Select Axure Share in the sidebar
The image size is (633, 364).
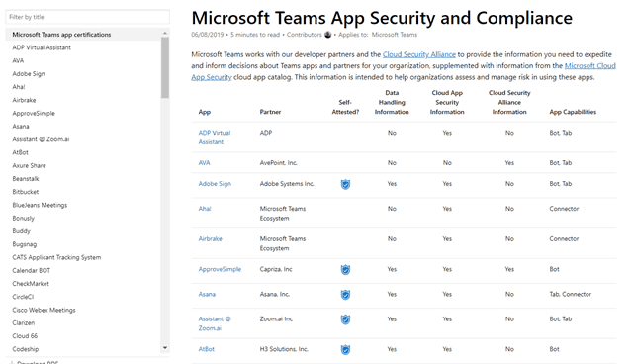(x=29, y=166)
